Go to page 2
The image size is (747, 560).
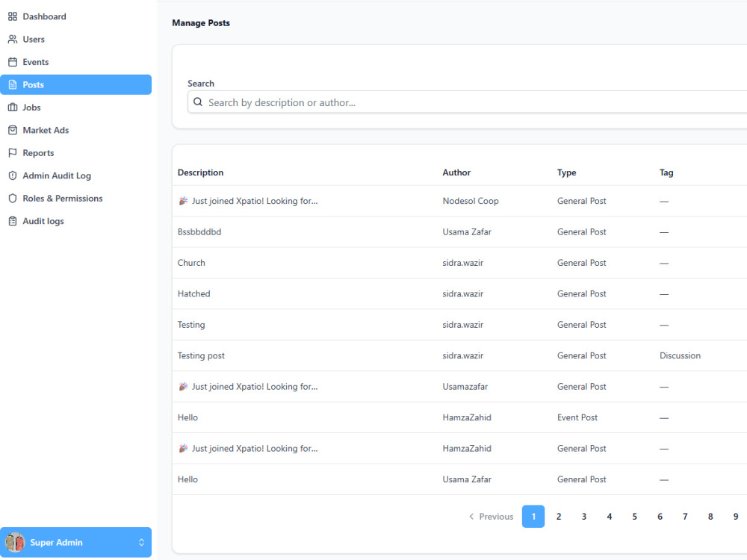point(558,517)
